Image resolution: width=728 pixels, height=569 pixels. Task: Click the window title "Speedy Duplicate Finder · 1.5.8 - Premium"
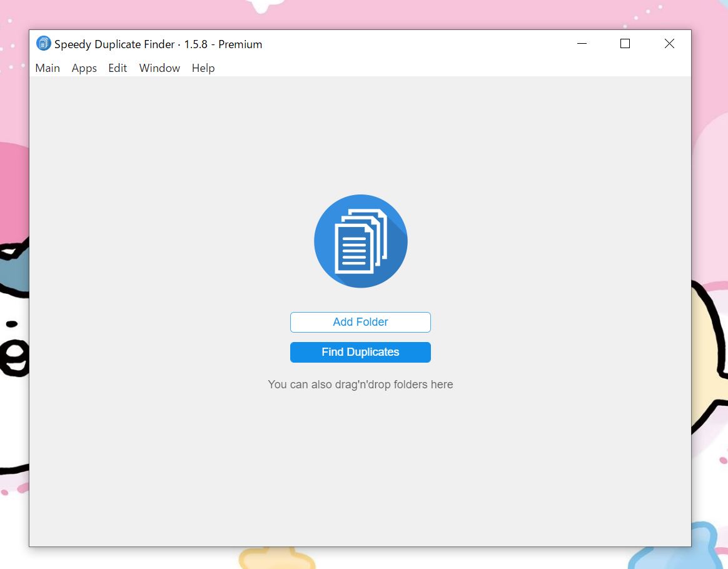tap(158, 44)
